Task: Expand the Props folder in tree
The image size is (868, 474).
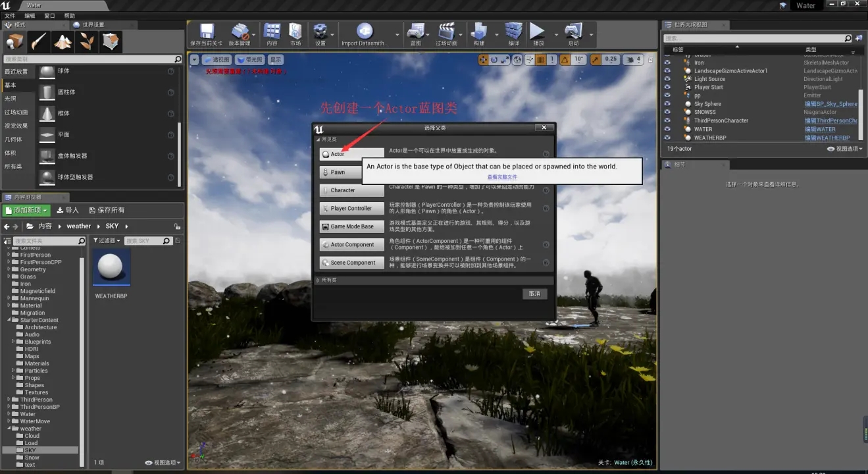Action: (x=13, y=378)
